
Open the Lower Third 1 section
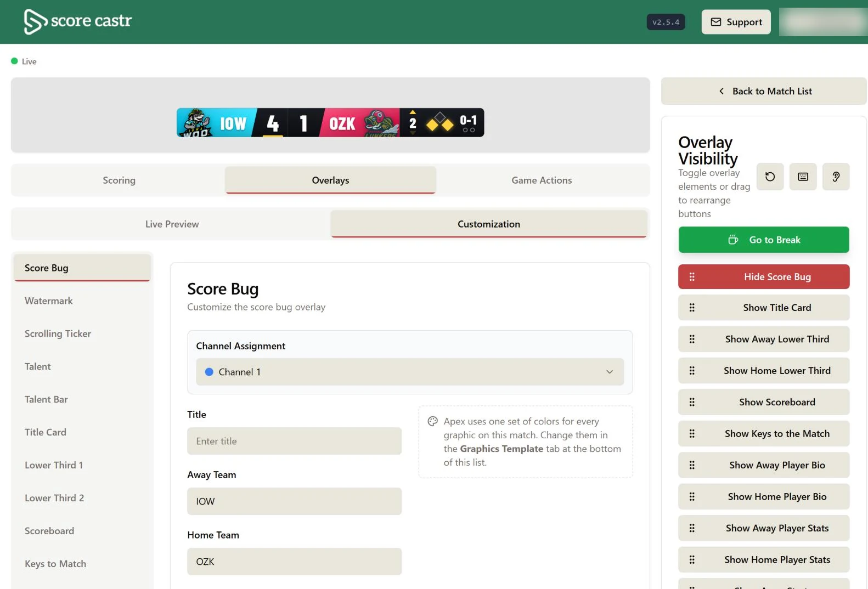pyautogui.click(x=82, y=465)
